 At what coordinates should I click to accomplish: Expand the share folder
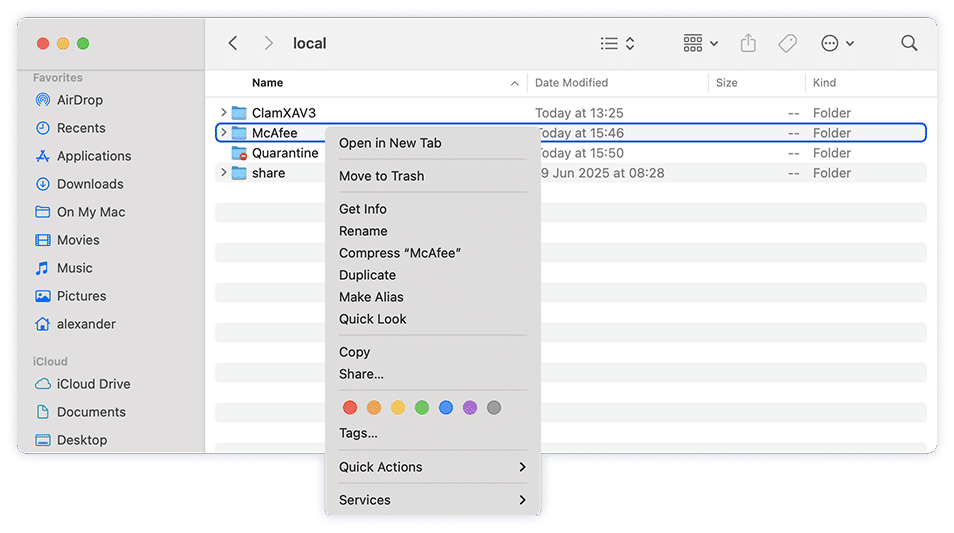coord(223,173)
